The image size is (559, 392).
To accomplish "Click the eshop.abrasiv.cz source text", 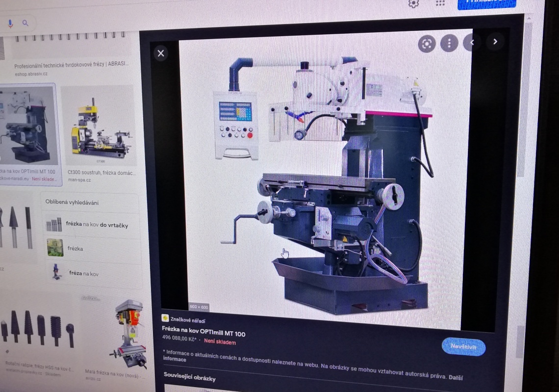I will click(x=31, y=74).
